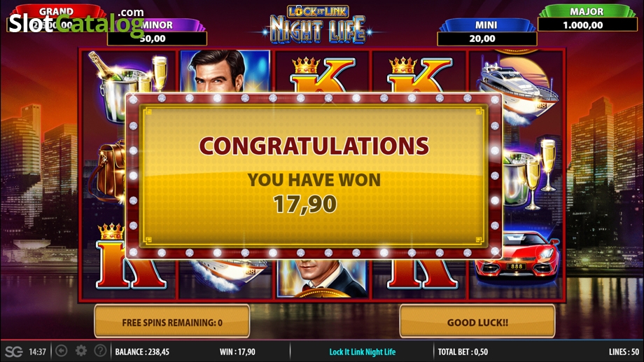This screenshot has width=644, height=362.
Task: Click the Lines 50 indicator
Action: pyautogui.click(x=624, y=351)
